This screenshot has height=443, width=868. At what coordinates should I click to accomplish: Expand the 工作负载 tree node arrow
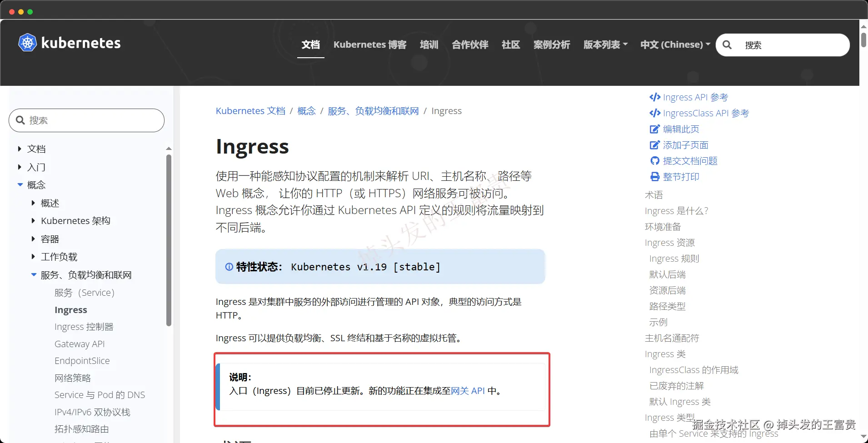(x=33, y=256)
